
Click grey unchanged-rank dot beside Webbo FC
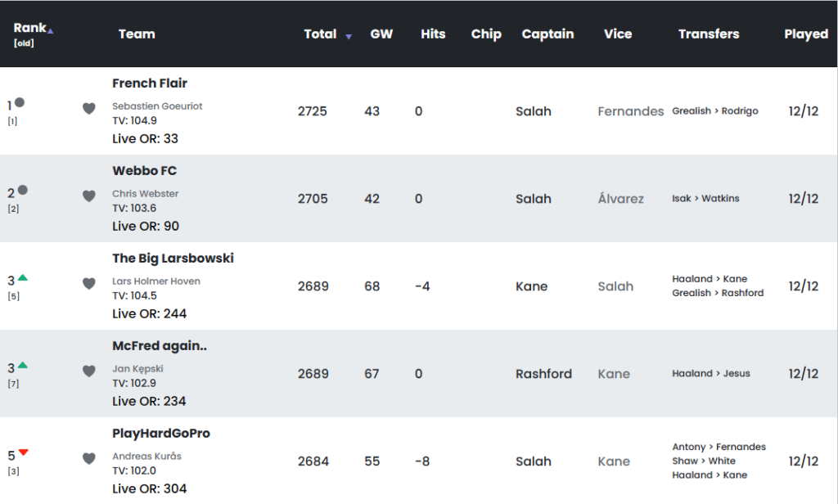coord(22,190)
